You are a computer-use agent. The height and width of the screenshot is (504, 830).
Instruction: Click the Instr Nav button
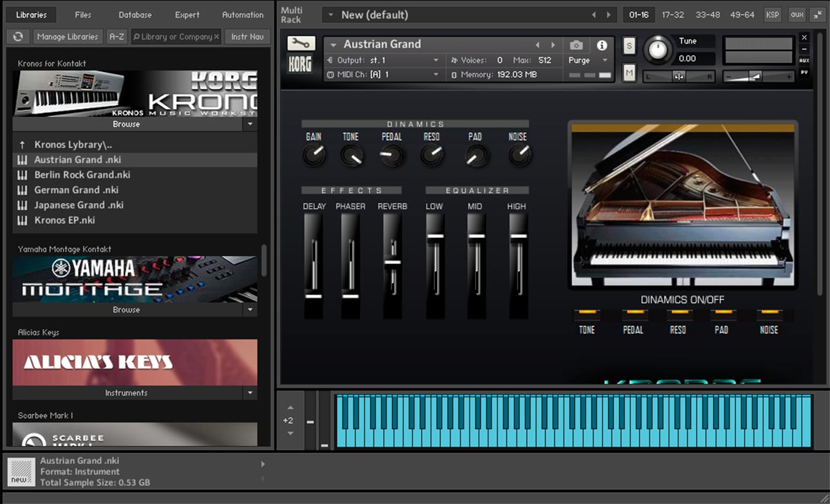click(x=247, y=37)
